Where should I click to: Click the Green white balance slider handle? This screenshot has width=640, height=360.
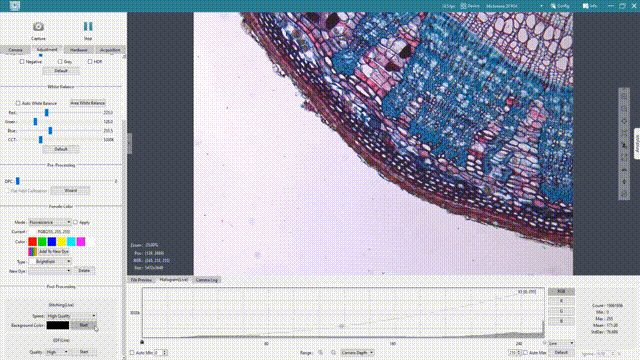35,121
